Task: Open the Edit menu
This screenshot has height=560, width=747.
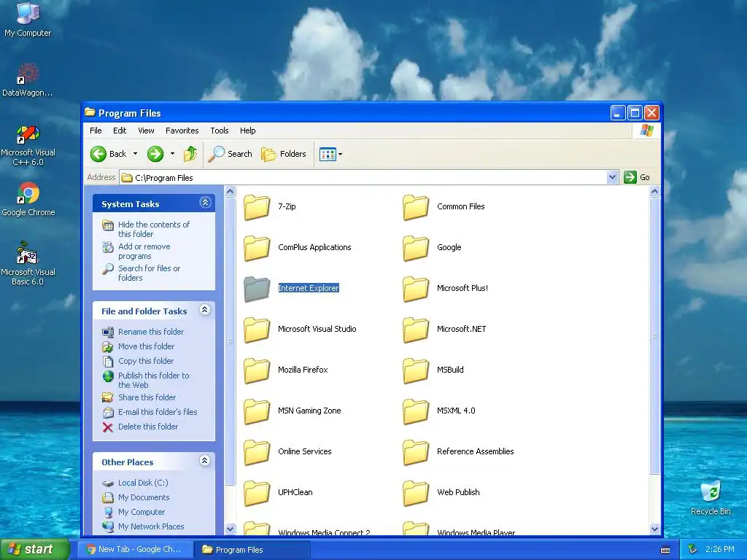Action: pyautogui.click(x=120, y=131)
